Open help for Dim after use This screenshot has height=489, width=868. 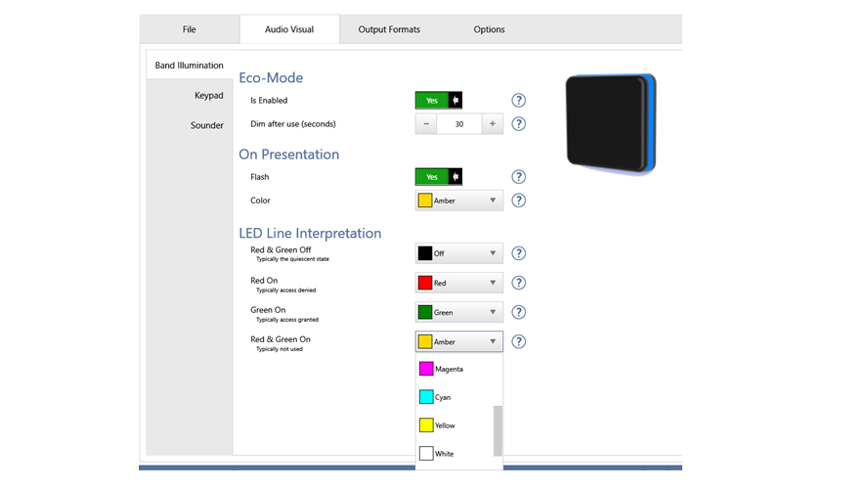518,124
